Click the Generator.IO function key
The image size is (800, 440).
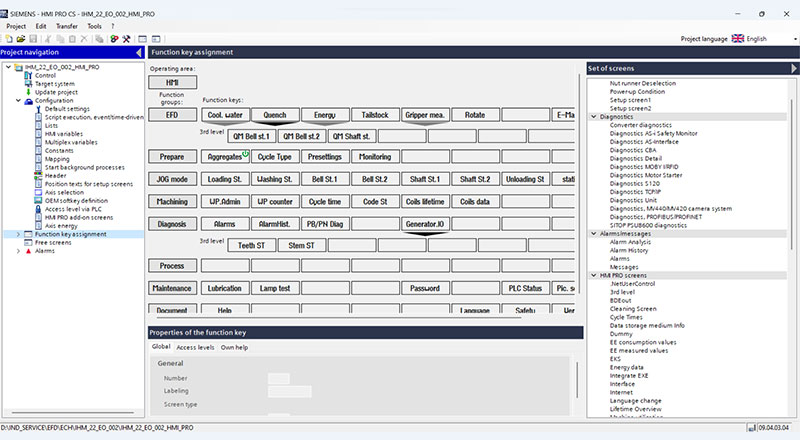425,224
